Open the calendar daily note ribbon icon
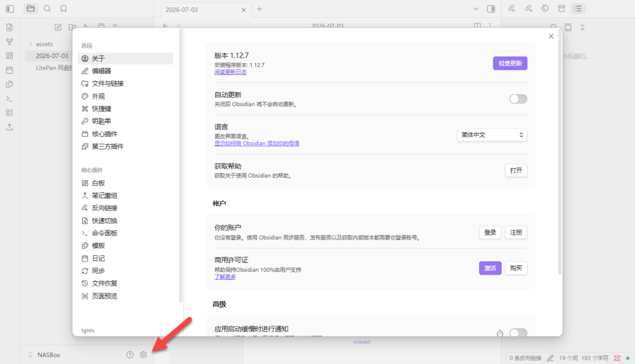The height and width of the screenshot is (364, 635). point(10,70)
